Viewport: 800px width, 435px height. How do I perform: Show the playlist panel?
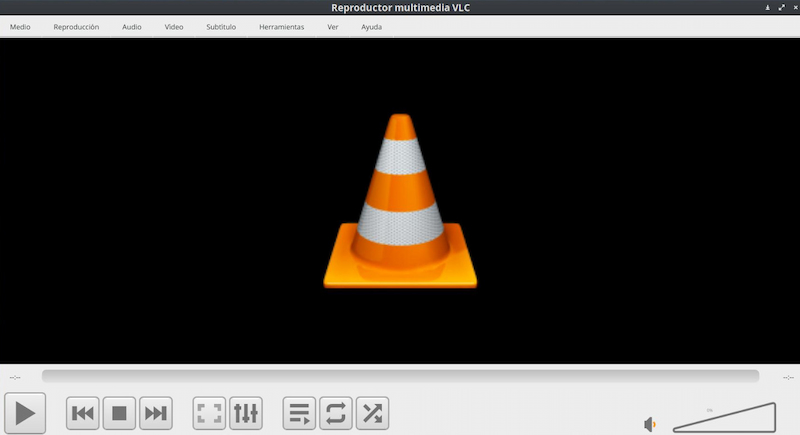[299, 412]
